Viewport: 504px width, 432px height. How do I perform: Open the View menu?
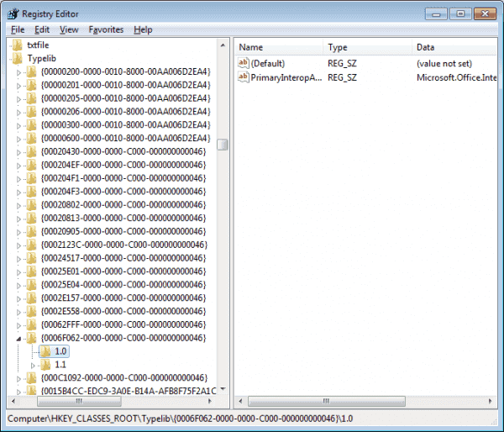pyautogui.click(x=69, y=29)
